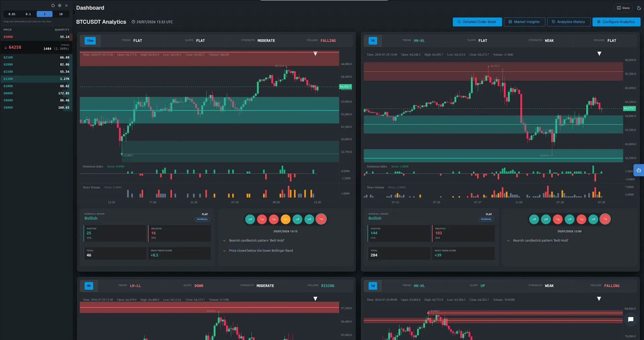This screenshot has width=644, height=340.
Task: Open the Docs link
Action: point(623,8)
